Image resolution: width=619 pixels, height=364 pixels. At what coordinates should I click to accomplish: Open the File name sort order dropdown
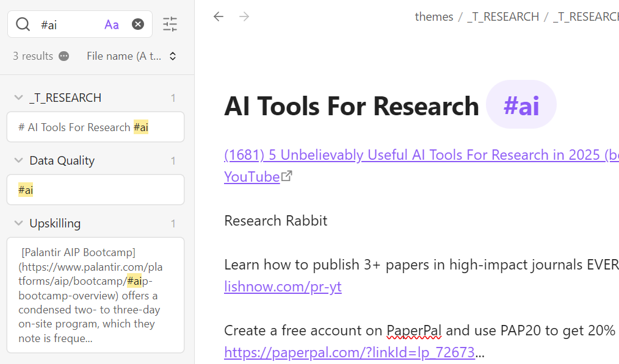(131, 56)
